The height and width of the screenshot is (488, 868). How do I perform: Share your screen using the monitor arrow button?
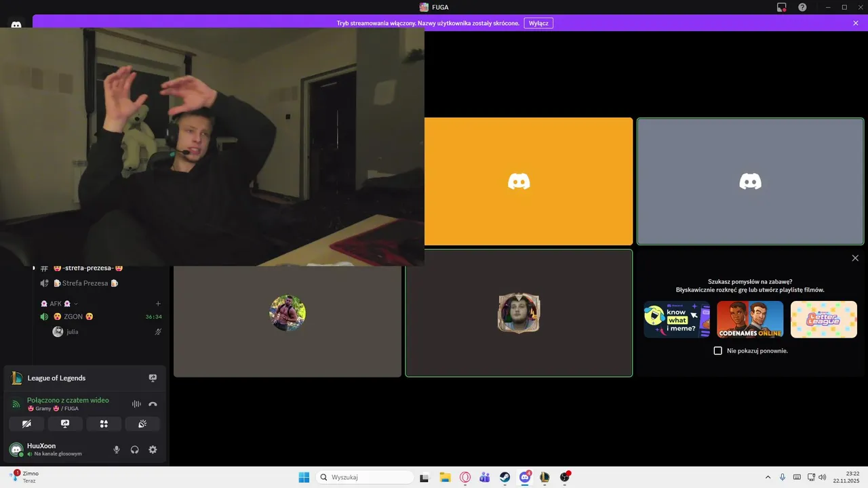coord(65,424)
